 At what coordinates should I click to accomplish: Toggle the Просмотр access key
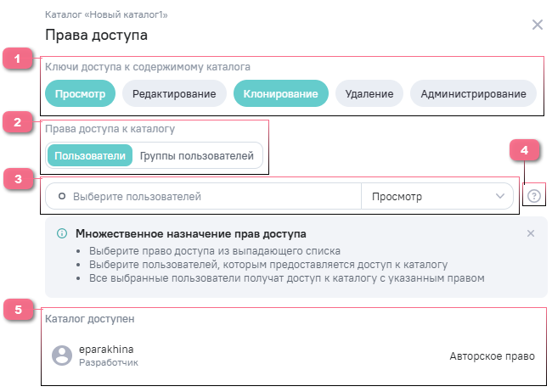pyautogui.click(x=80, y=93)
